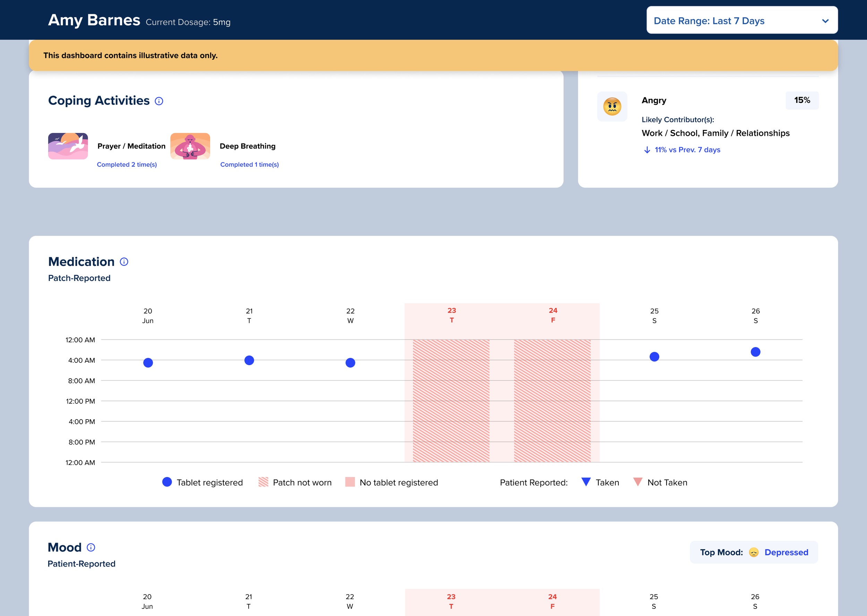The width and height of the screenshot is (867, 616).
Task: Open the Depressed top mood link
Action: 786,552
